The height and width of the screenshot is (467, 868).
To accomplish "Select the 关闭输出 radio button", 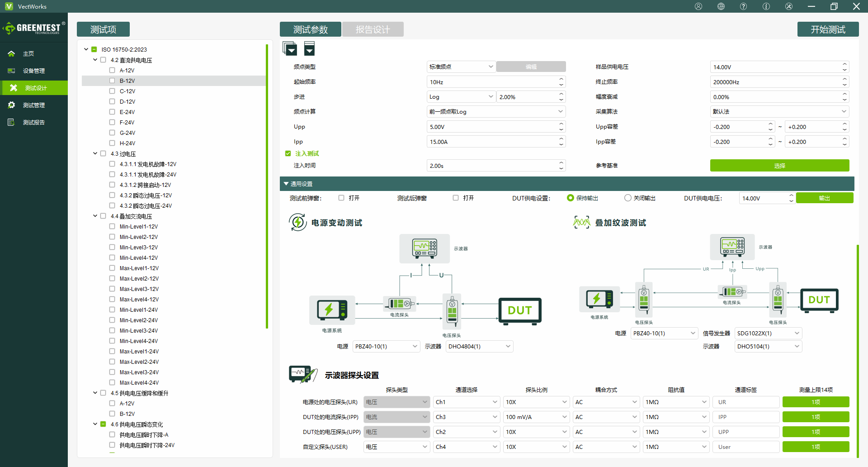I will click(627, 198).
